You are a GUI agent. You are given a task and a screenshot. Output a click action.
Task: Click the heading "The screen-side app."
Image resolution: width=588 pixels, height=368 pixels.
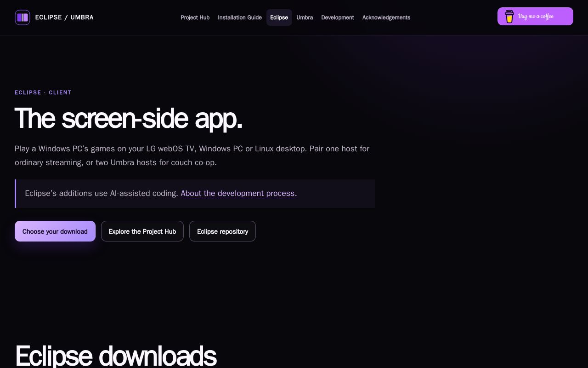(x=129, y=118)
